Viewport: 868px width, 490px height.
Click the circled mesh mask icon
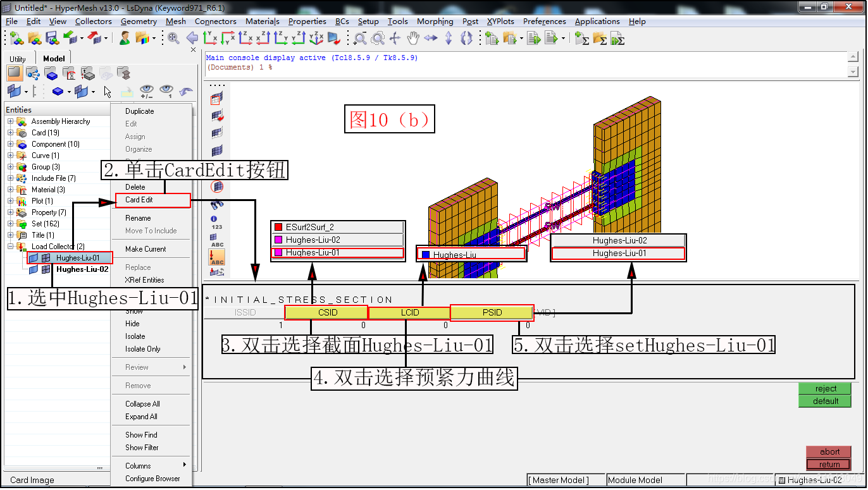(x=217, y=187)
